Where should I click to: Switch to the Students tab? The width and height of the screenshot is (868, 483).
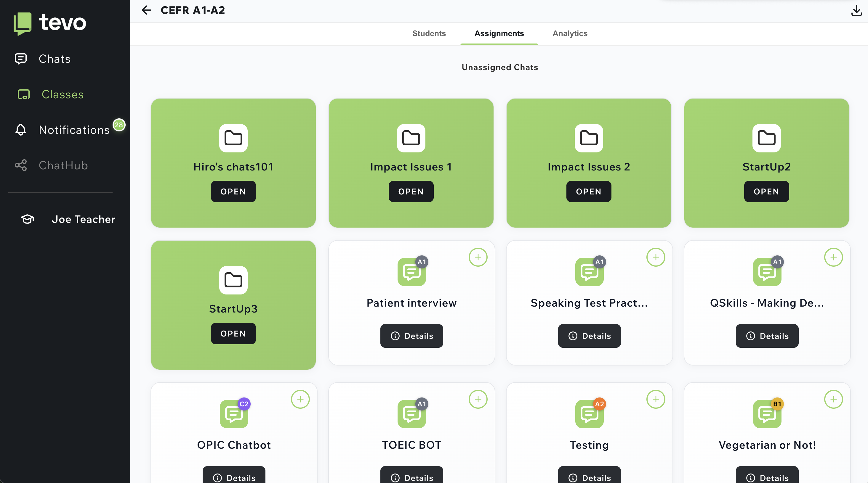429,33
